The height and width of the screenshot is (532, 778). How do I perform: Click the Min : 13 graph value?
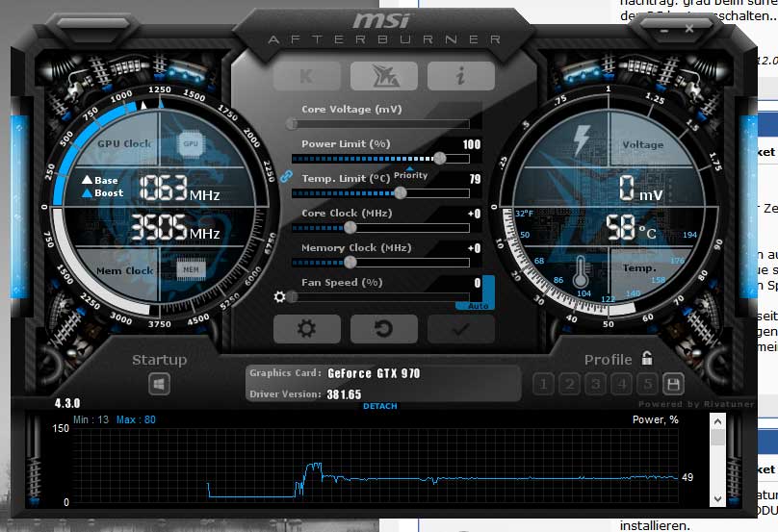(x=91, y=420)
